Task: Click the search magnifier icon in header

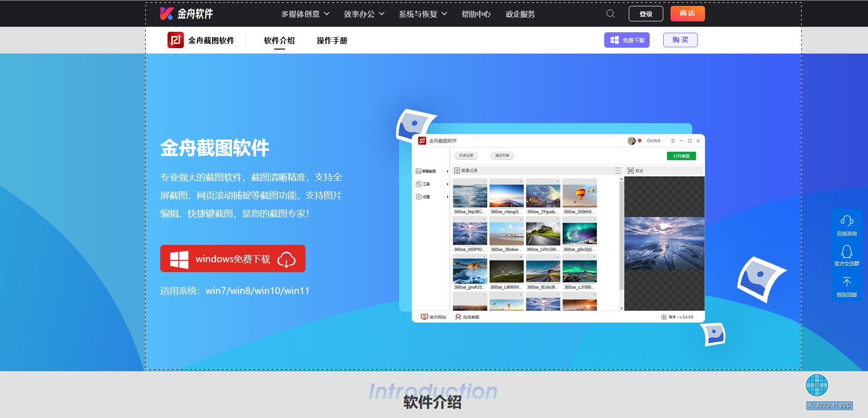Action: coord(611,14)
